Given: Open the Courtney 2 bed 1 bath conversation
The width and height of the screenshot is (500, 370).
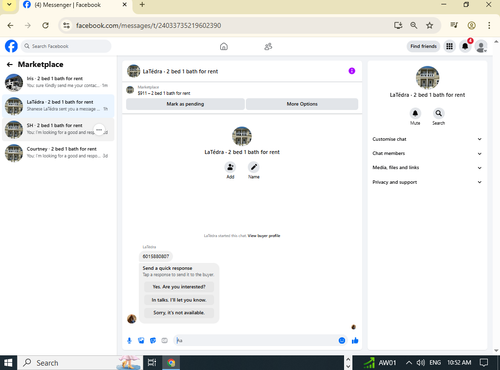Looking at the screenshot, I should 58,152.
